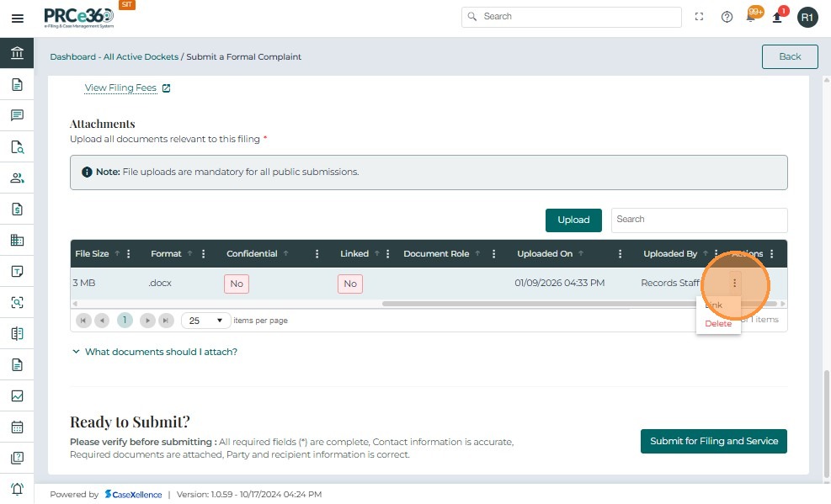831x504 pixels.
Task: Open the CaseXellence link in footer
Action: (x=134, y=495)
